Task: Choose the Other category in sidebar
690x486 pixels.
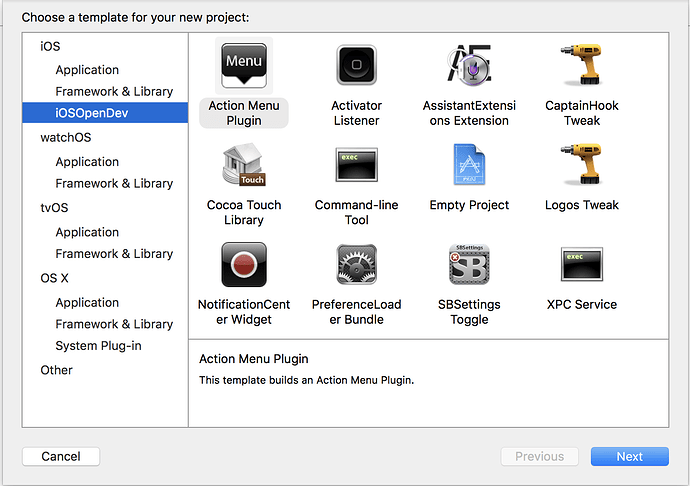Action: (56, 370)
